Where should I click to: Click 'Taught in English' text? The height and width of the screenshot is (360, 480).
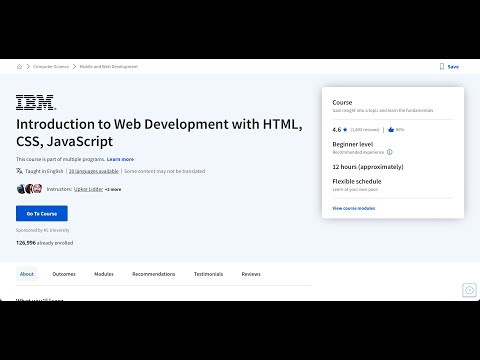[x=44, y=171]
